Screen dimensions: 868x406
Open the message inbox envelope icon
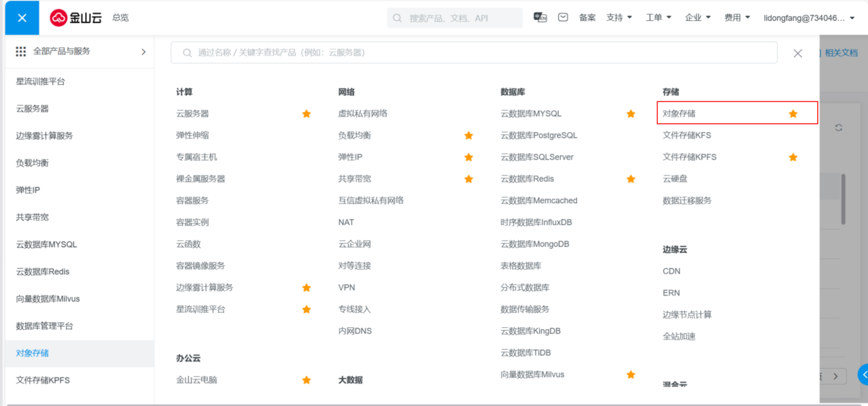coord(563,18)
